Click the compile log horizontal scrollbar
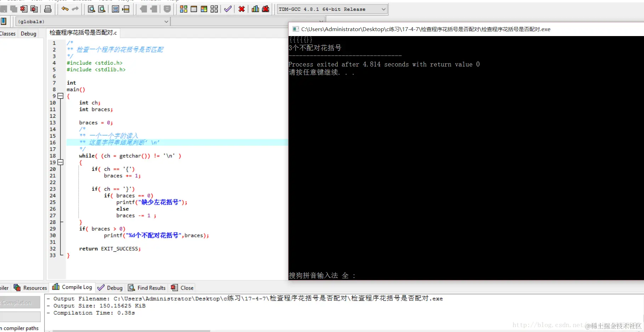 (x=131, y=331)
